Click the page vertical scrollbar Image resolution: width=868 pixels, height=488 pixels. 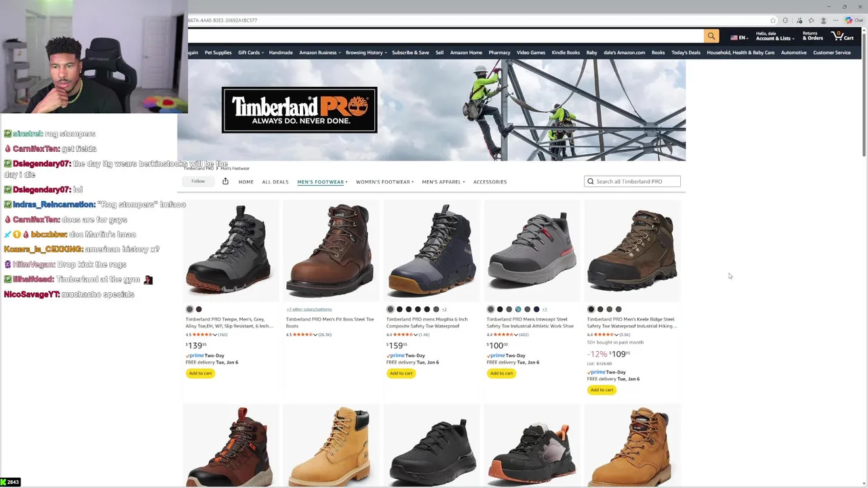pos(864,95)
